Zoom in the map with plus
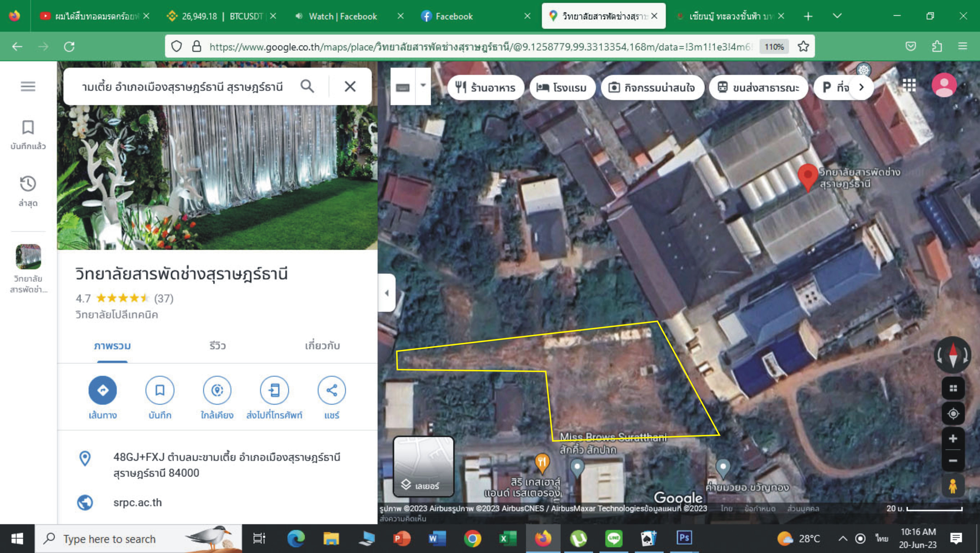Viewport: 980px width, 553px height. click(953, 439)
